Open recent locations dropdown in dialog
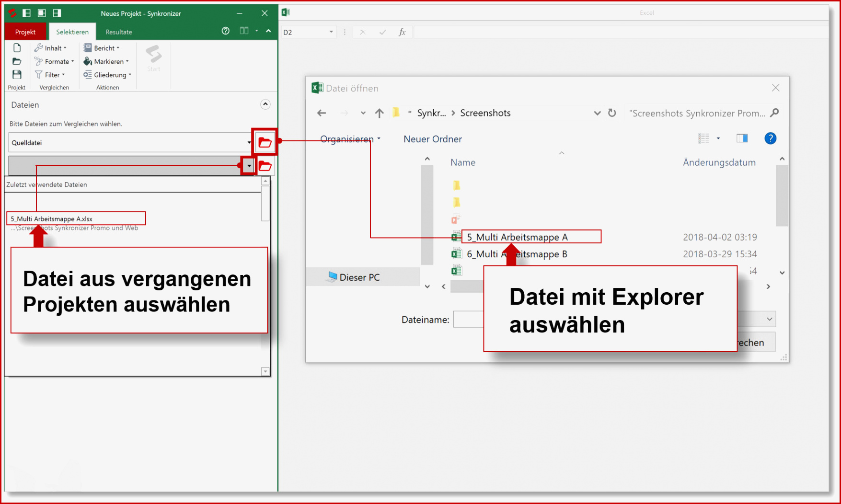 point(363,113)
